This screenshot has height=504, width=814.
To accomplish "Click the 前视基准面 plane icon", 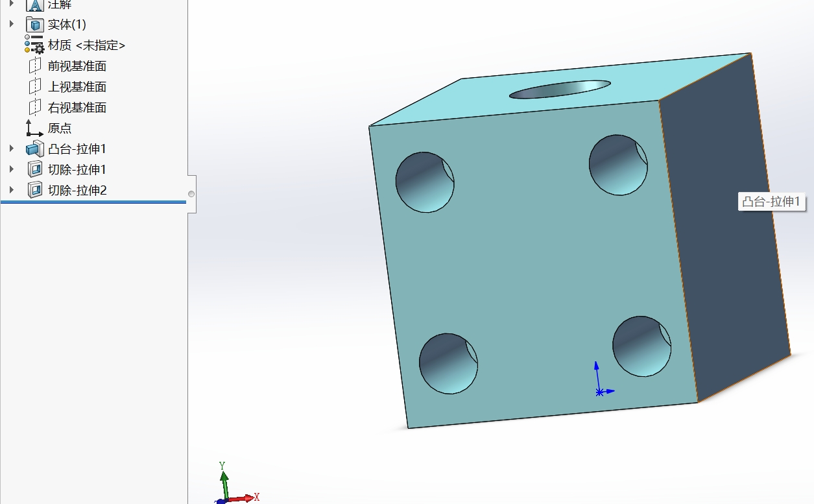I will point(34,66).
